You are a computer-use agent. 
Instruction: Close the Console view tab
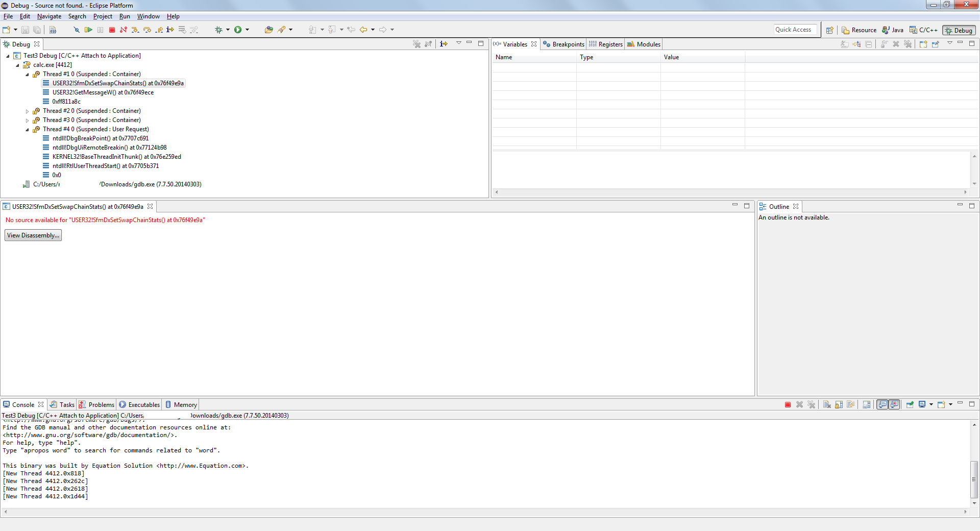[x=41, y=404]
